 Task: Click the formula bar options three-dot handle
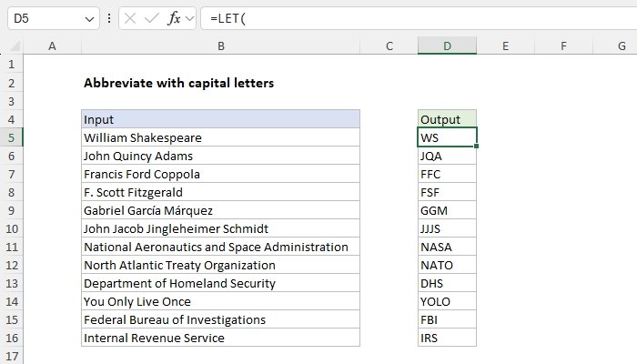(x=109, y=18)
